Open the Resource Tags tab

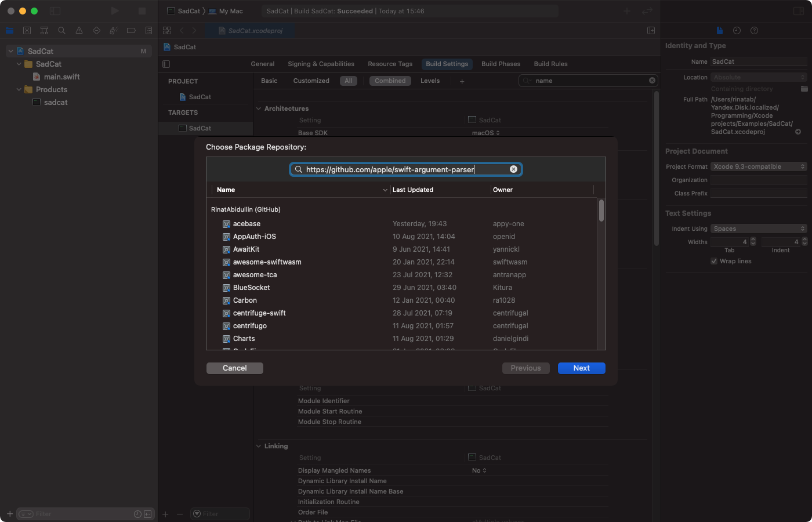(390, 64)
